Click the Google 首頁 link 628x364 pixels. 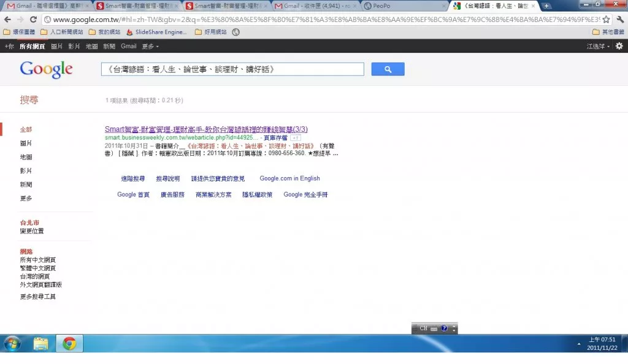pyautogui.click(x=133, y=195)
